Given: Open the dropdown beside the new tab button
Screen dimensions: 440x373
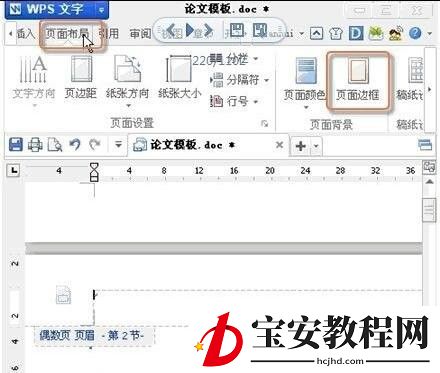Looking at the screenshot, I should 316,146.
